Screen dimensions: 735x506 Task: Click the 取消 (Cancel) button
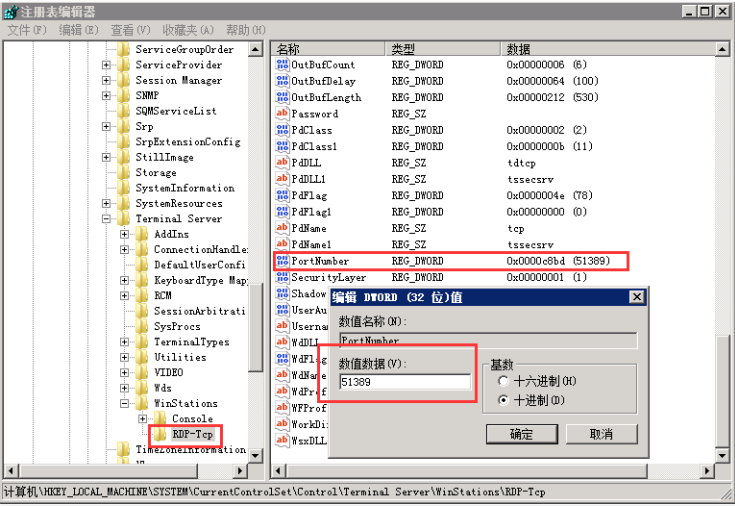600,434
